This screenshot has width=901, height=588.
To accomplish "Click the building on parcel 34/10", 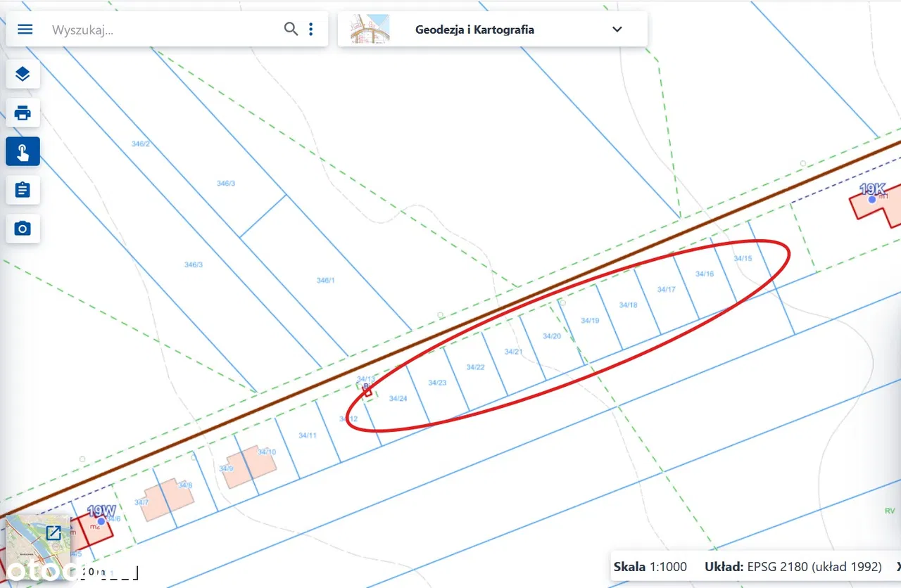I will click(250, 466).
